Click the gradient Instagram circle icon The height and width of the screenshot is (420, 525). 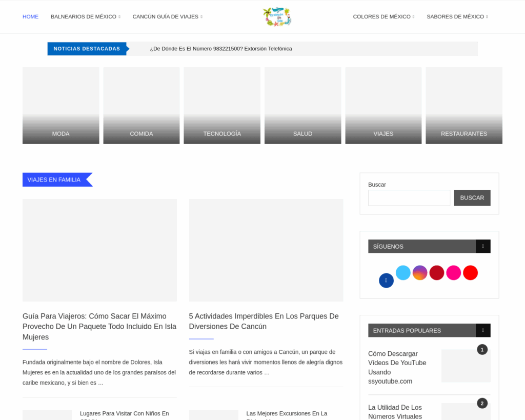point(420,273)
